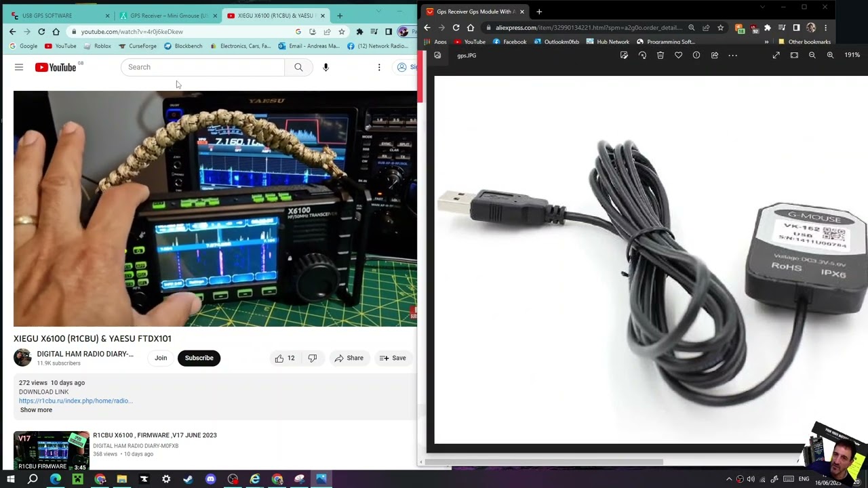Open See more ellipsis in Photos viewer
This screenshot has width=868, height=488.
tap(732, 55)
